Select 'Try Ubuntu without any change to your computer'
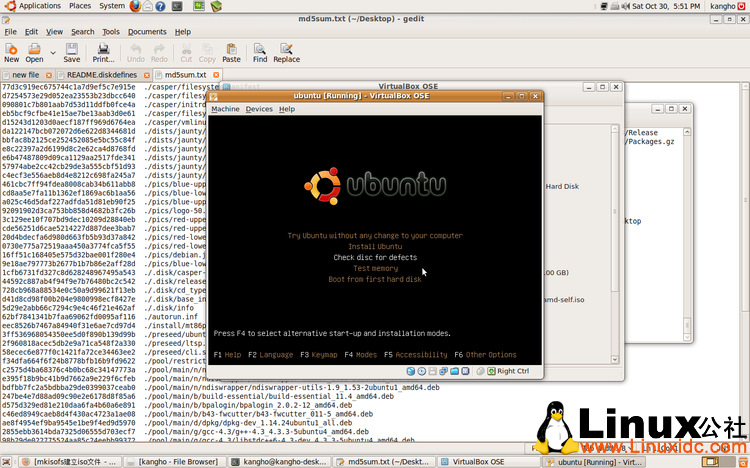The image size is (750, 468). 375,235
